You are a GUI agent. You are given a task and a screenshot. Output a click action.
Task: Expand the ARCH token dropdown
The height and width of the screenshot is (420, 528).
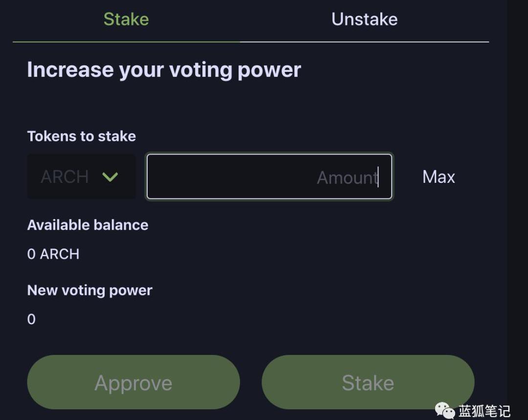(x=81, y=177)
